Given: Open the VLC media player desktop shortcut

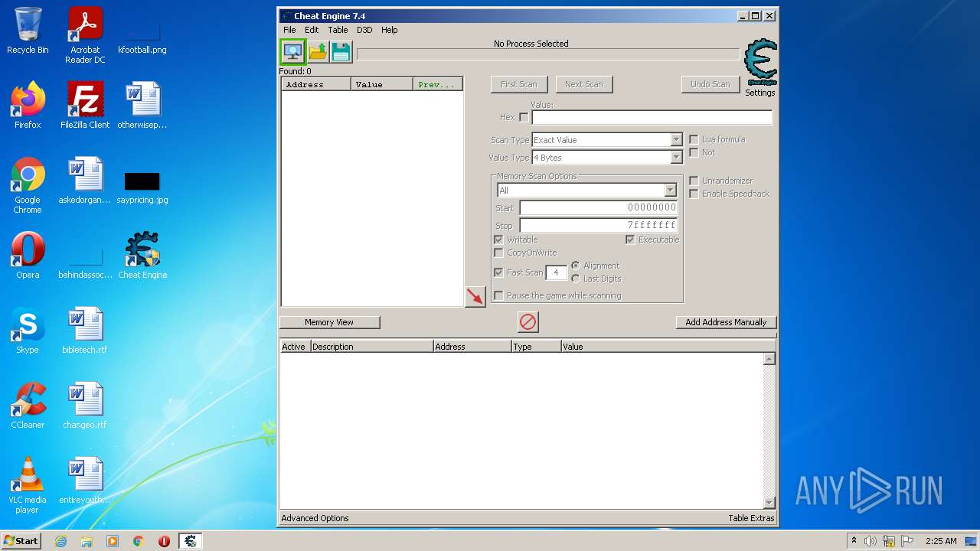Looking at the screenshot, I should 28,486.
